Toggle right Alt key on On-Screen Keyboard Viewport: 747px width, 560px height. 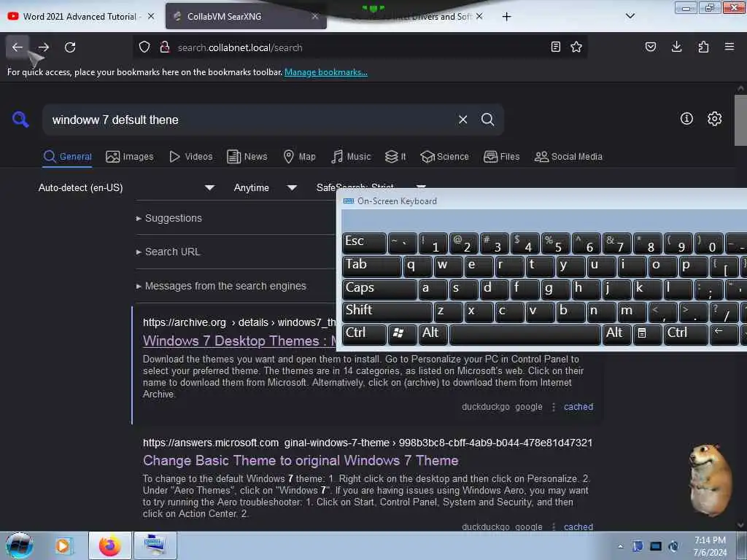click(616, 334)
